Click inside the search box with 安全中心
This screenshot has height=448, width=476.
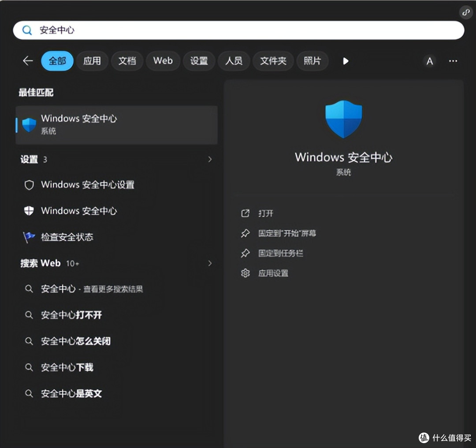pyautogui.click(x=238, y=30)
